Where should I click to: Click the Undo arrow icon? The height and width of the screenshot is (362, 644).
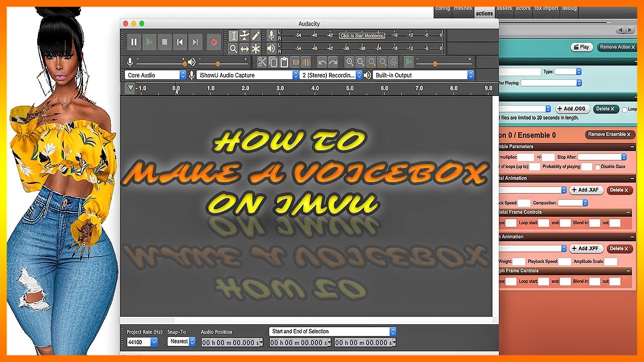tap(322, 62)
